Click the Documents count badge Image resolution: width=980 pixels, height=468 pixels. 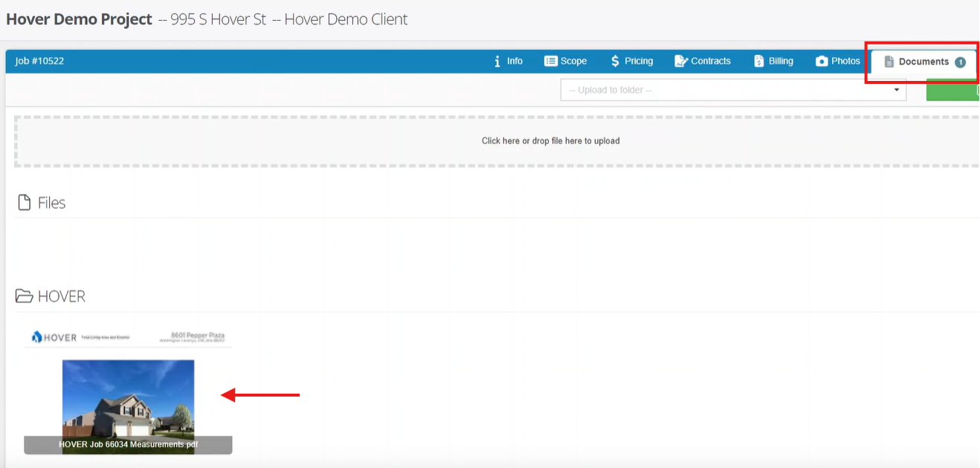coord(960,62)
